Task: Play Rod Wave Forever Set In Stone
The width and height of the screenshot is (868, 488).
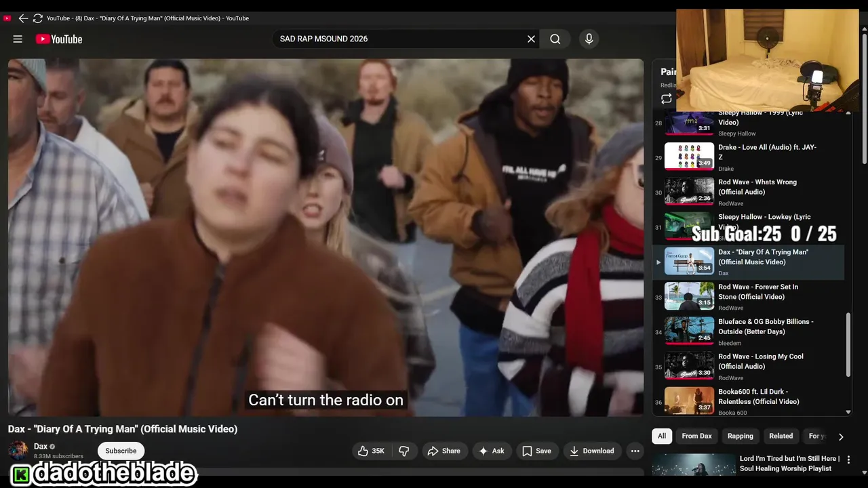Action: pyautogui.click(x=689, y=296)
